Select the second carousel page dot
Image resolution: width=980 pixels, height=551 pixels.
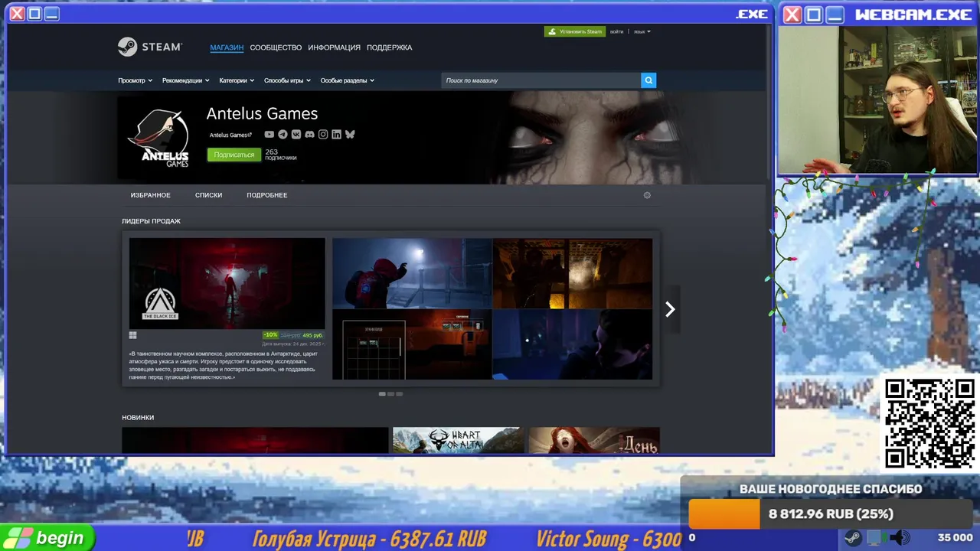pos(390,394)
